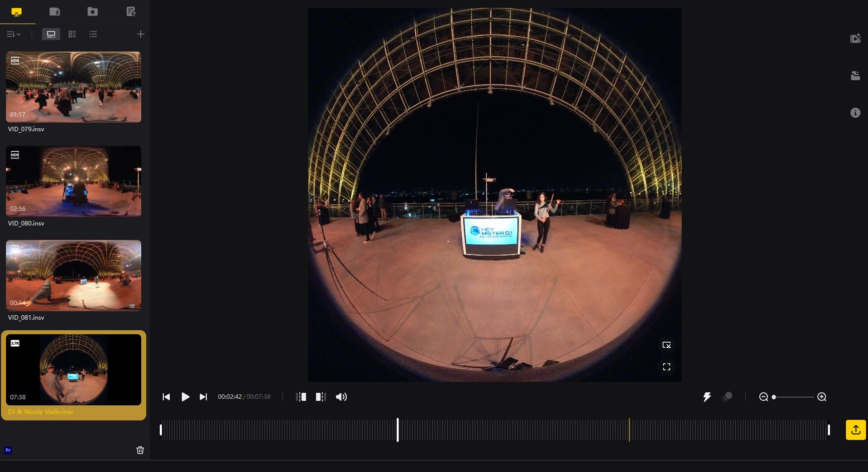This screenshot has width=868, height=472.
Task: Click the VID_079.insv file name
Action: click(26, 129)
